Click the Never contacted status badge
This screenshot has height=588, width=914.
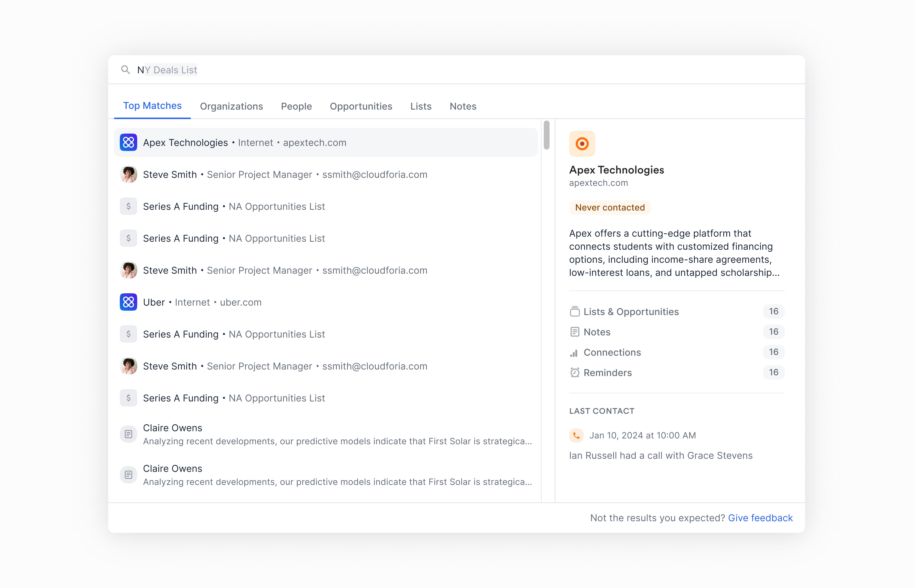610,207
